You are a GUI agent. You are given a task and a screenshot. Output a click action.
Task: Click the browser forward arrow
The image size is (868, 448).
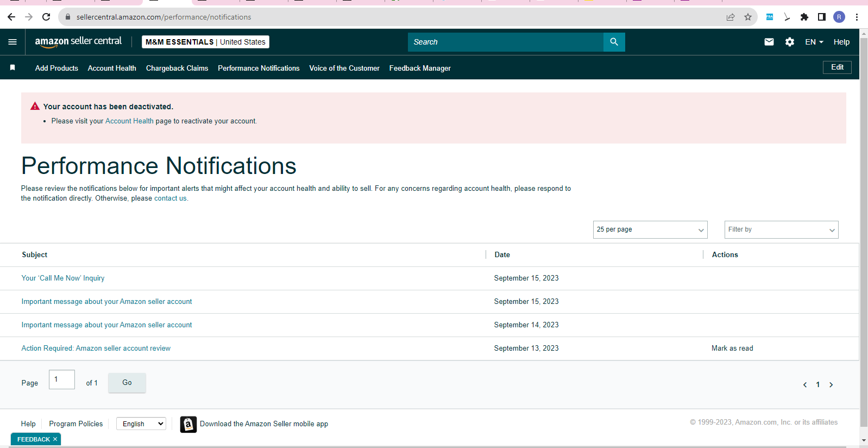(x=29, y=17)
